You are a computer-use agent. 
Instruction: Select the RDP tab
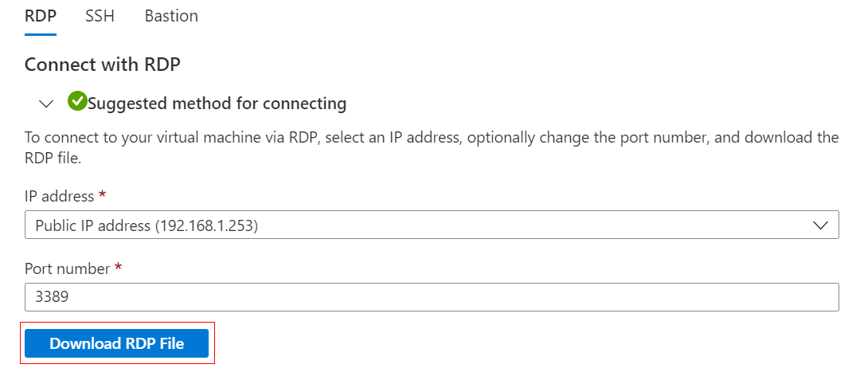point(41,16)
